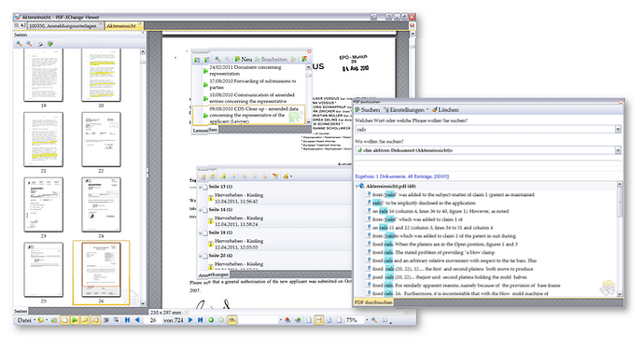
Task: Collapse Seite 20 (4) annotations group
Action: [x=201, y=256]
